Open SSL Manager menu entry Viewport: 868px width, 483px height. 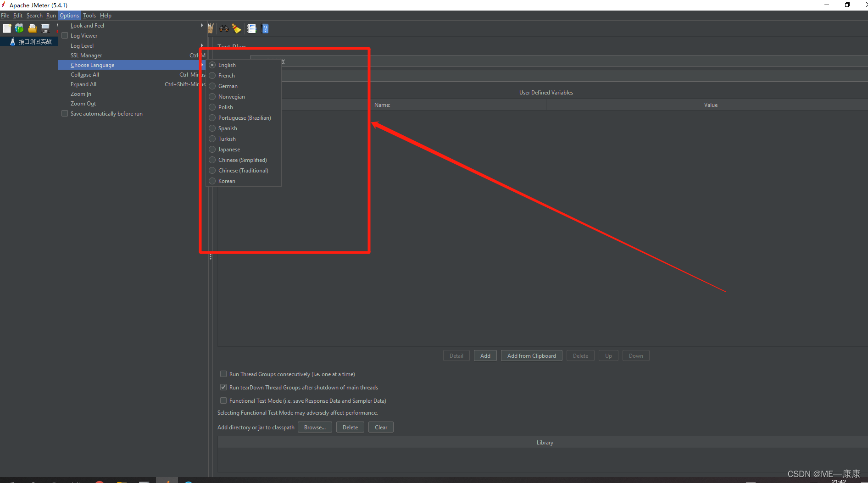pyautogui.click(x=132, y=56)
